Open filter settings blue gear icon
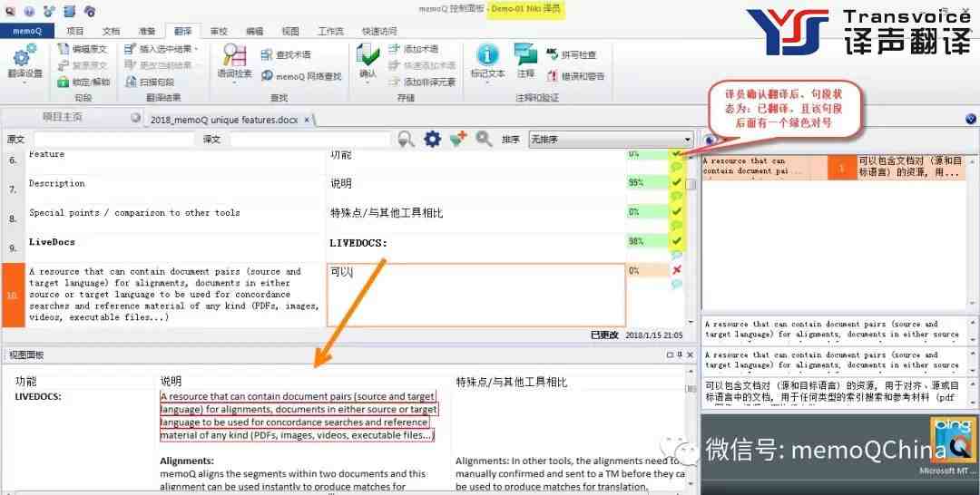This screenshot has height=495, width=980. click(433, 140)
